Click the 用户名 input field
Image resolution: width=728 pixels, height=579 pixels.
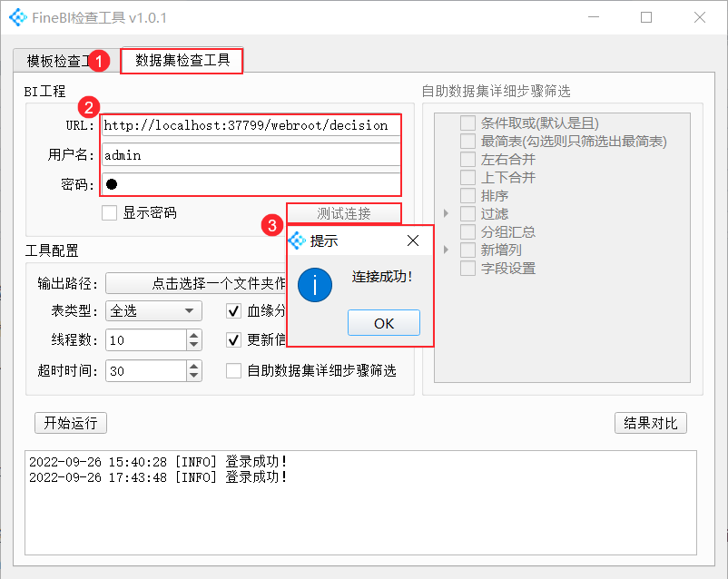pos(251,154)
